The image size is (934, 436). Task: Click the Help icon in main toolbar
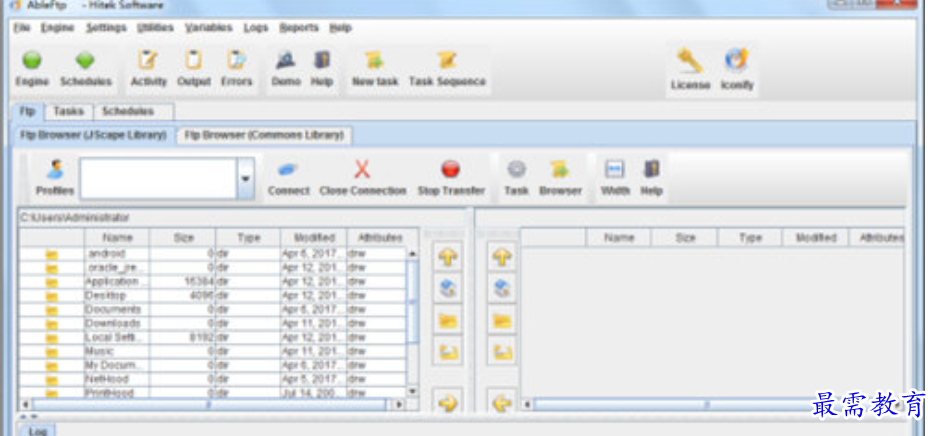[322, 60]
